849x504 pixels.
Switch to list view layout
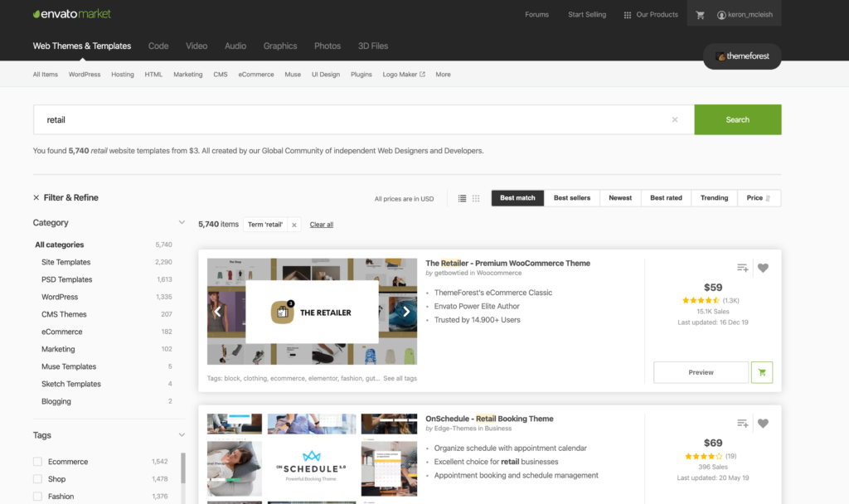click(462, 198)
